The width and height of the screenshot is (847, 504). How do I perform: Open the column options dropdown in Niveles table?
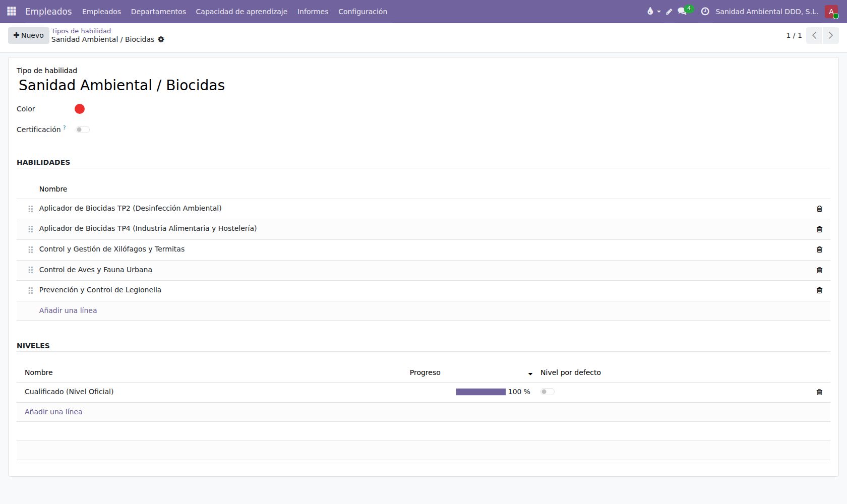[530, 373]
